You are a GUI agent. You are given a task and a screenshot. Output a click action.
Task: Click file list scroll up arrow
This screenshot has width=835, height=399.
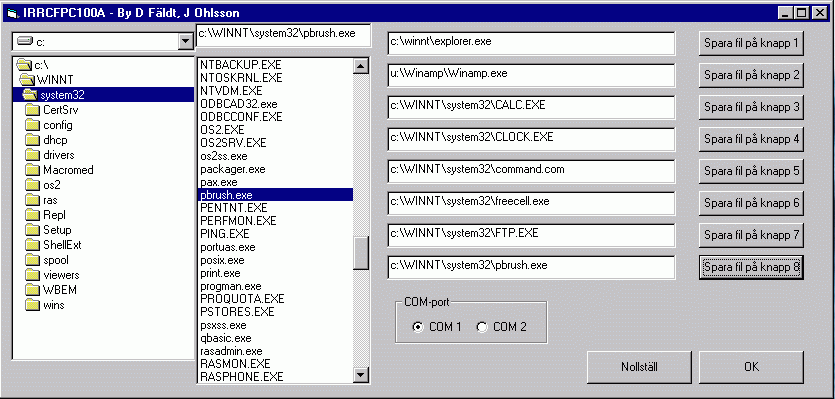click(361, 66)
